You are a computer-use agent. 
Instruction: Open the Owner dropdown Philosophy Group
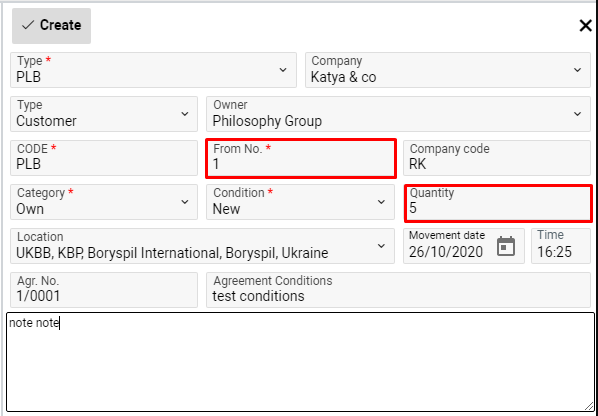click(399, 114)
